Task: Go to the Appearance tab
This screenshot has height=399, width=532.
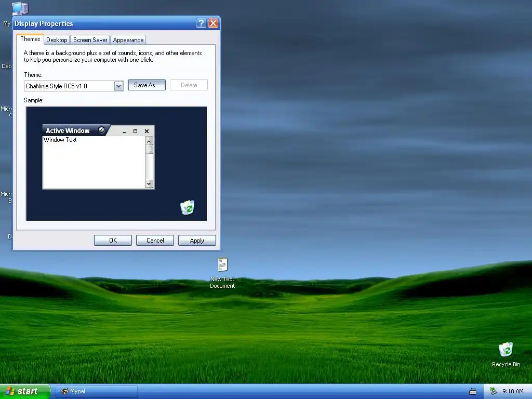Action: [x=128, y=40]
